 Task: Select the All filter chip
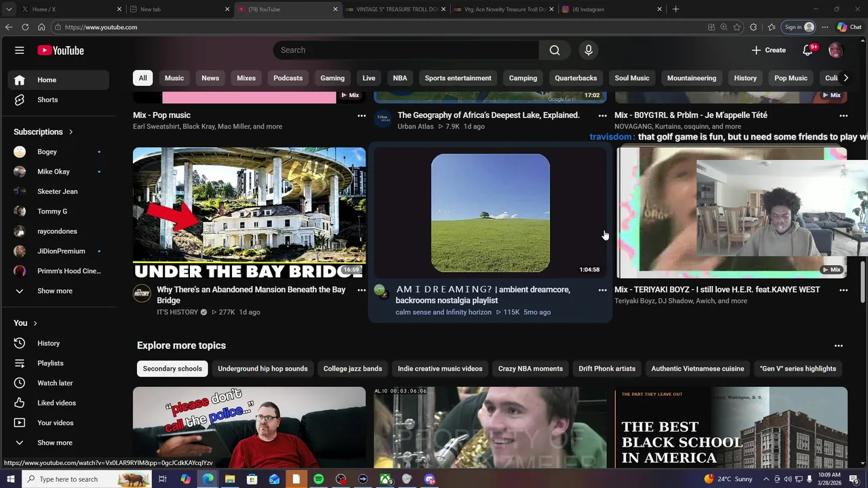point(142,78)
